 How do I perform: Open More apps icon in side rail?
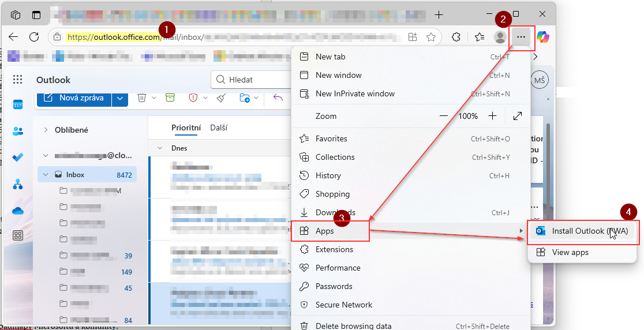point(18,235)
